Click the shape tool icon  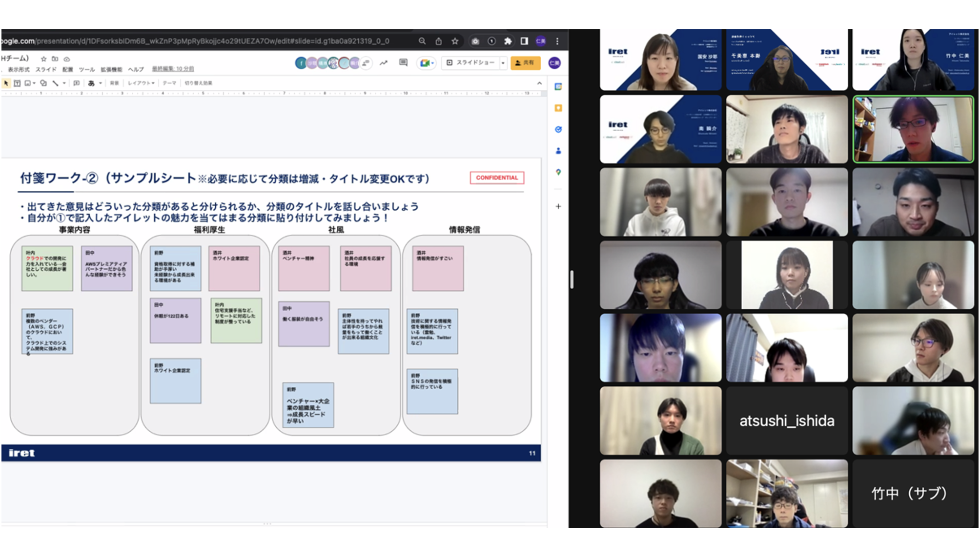coord(43,83)
